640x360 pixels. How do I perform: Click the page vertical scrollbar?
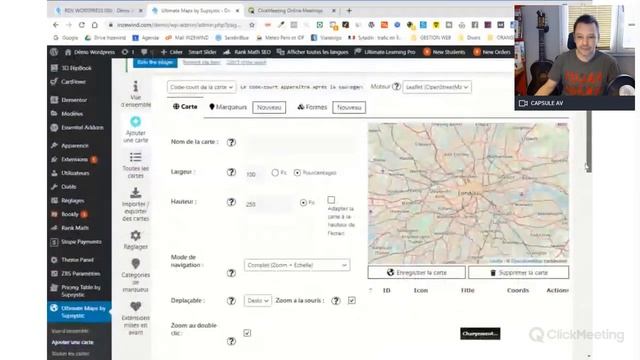[x=589, y=141]
